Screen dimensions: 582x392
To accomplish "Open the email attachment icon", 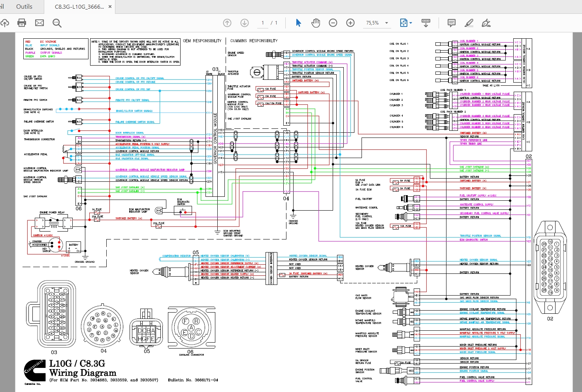I will click(39, 23).
